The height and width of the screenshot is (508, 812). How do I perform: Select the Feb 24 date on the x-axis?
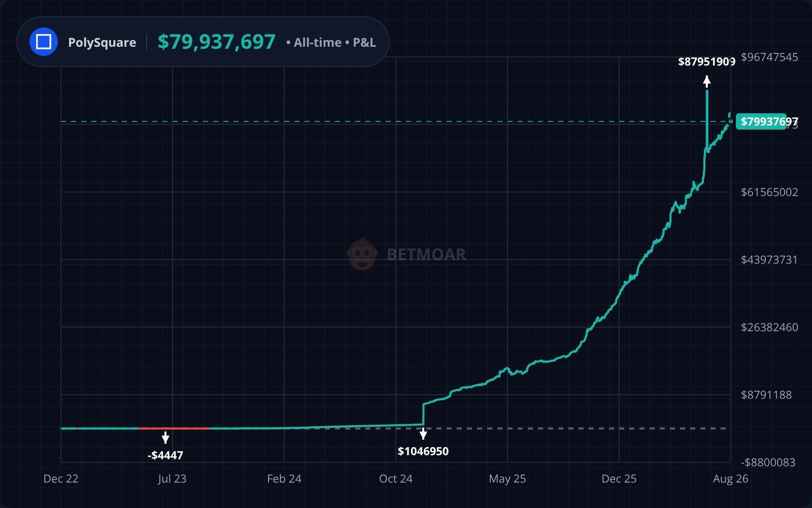point(284,479)
